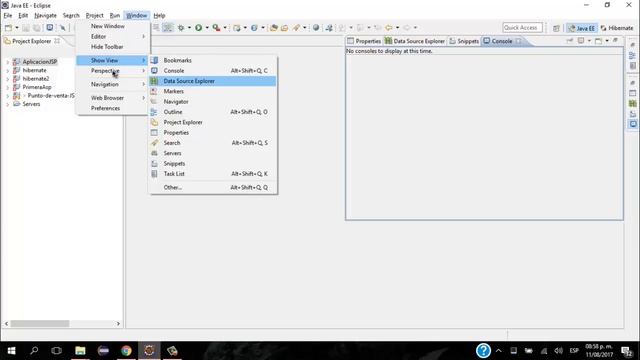Click the blue help question mark in taskbar
The image size is (640, 360).
(x=483, y=351)
